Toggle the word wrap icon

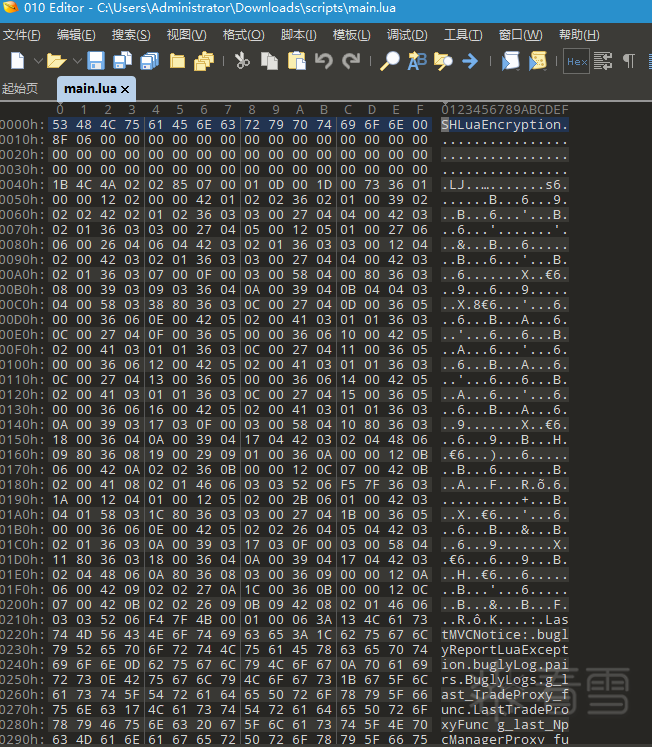[603, 61]
